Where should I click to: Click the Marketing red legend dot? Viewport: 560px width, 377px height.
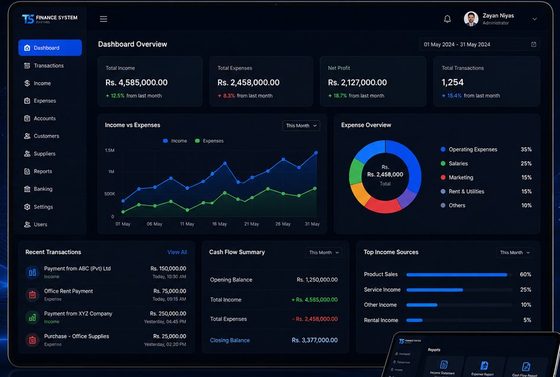[x=443, y=177]
